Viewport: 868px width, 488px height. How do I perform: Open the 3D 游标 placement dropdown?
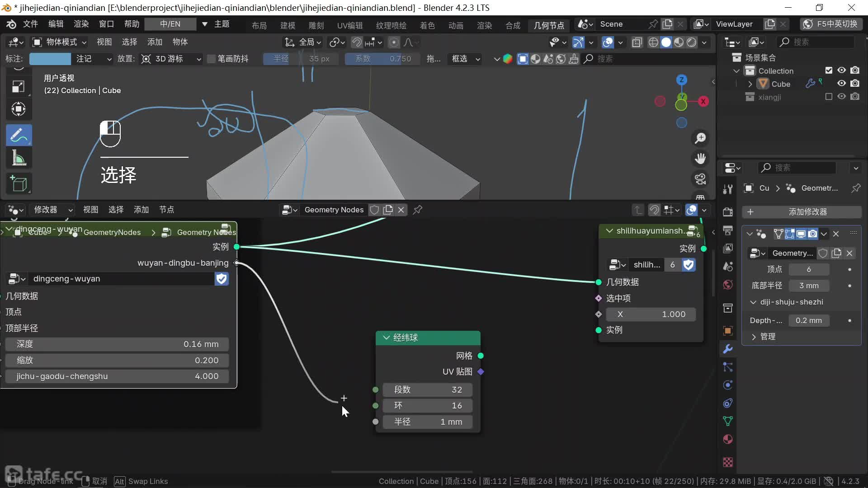(171, 59)
